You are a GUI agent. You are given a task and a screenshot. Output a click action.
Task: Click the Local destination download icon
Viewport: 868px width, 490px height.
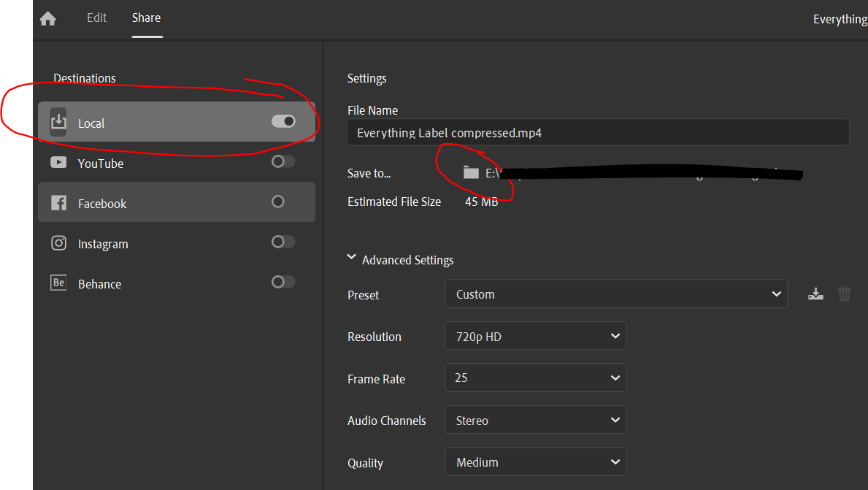click(58, 123)
